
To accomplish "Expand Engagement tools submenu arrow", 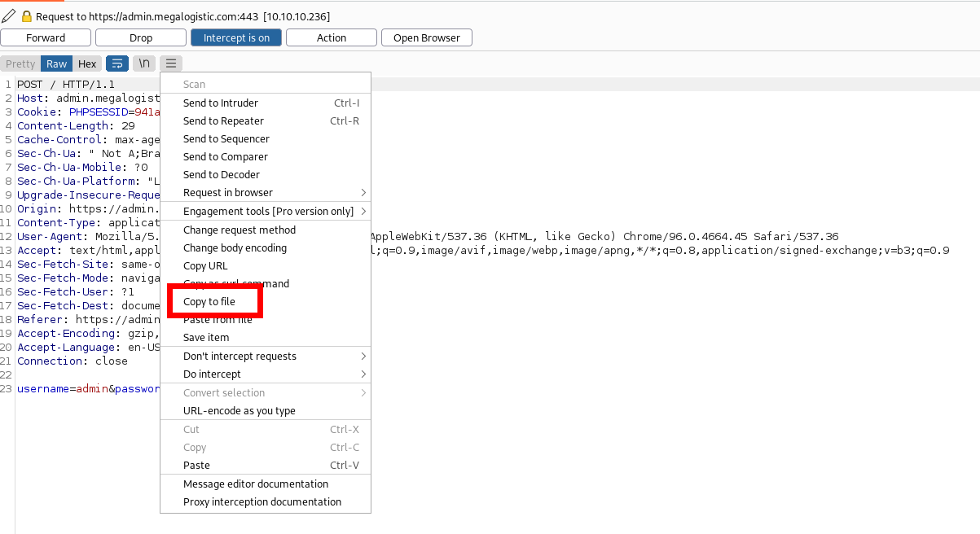I will coord(363,212).
